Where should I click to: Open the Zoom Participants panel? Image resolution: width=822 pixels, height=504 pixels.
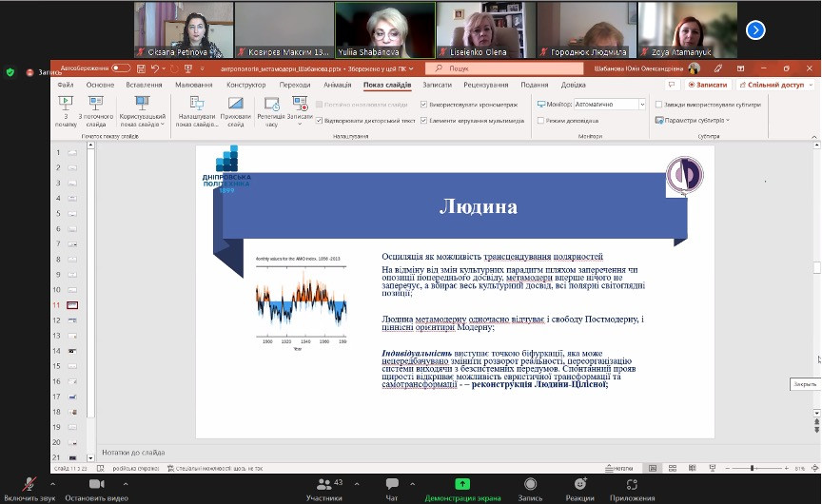pos(323,487)
